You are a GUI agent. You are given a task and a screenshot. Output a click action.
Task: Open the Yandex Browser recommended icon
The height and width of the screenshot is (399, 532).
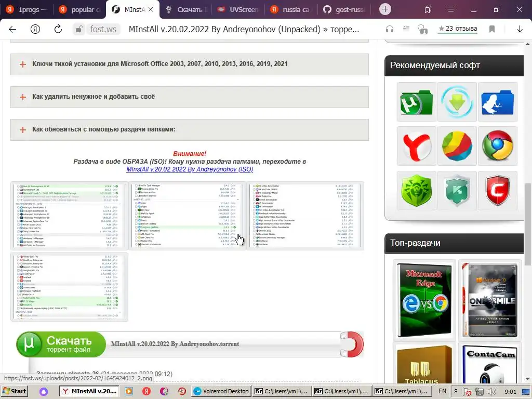click(416, 146)
